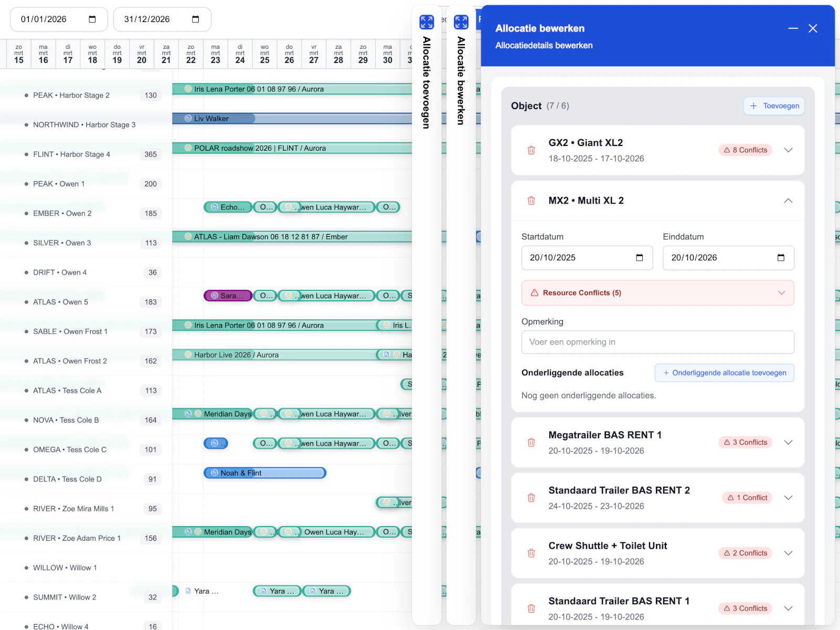Viewport: 840px width, 630px height.
Task: Open Startdatum calendar picker icon
Action: [639, 258]
